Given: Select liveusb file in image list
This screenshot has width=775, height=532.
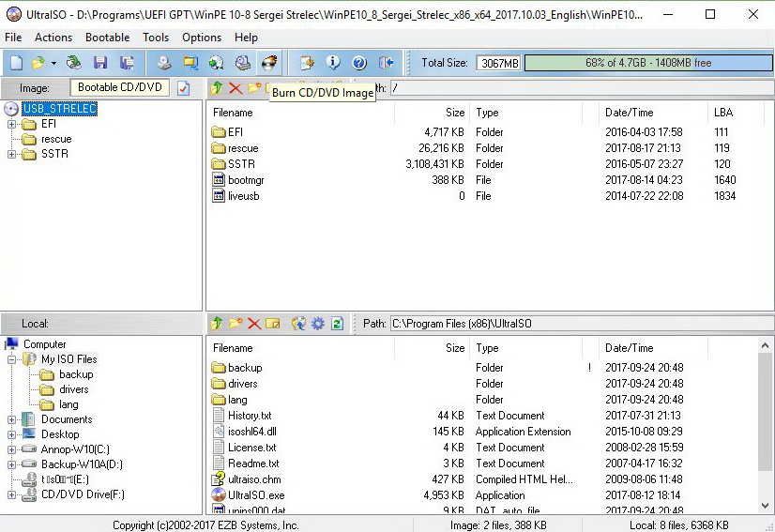Looking at the screenshot, I should point(243,196).
